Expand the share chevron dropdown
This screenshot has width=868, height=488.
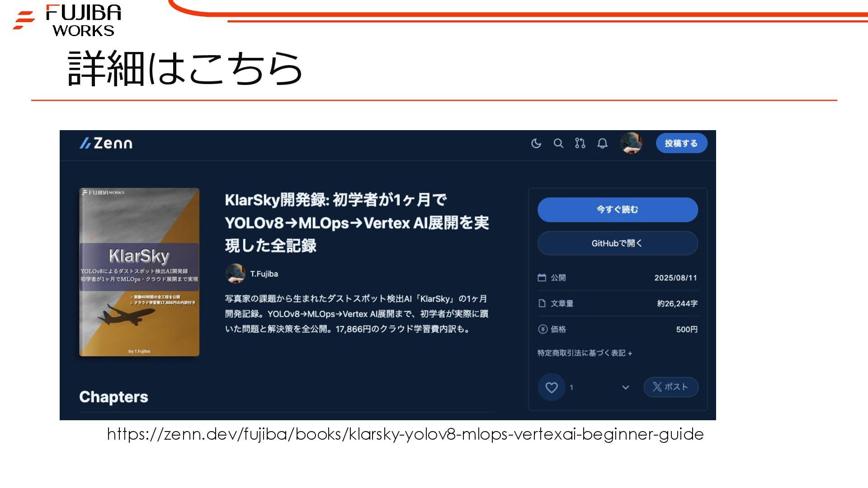(626, 387)
